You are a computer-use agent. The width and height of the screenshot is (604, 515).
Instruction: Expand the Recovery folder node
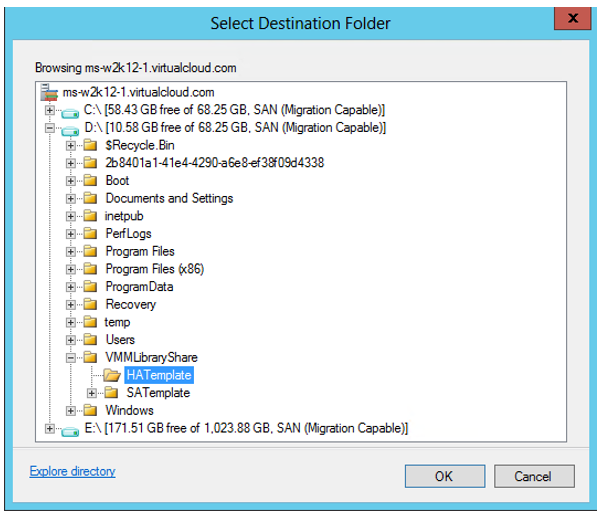pyautogui.click(x=70, y=305)
